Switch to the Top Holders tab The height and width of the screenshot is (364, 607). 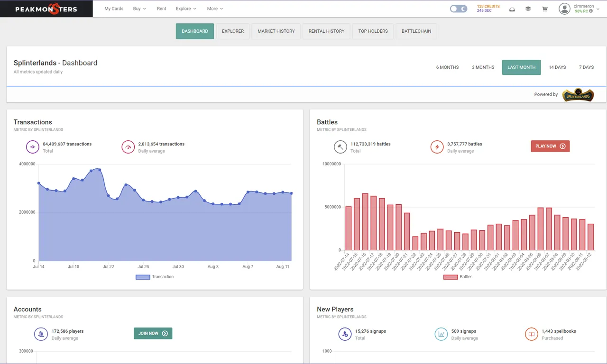(373, 31)
